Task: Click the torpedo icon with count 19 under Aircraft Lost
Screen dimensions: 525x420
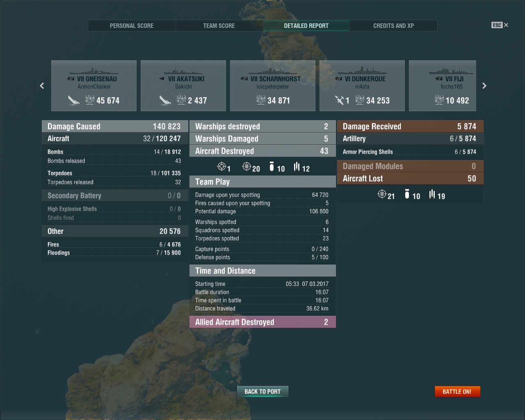Action: [432, 194]
